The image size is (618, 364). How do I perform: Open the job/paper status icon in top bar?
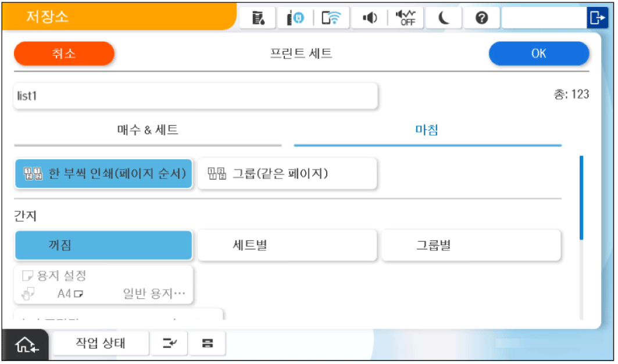coord(258,19)
